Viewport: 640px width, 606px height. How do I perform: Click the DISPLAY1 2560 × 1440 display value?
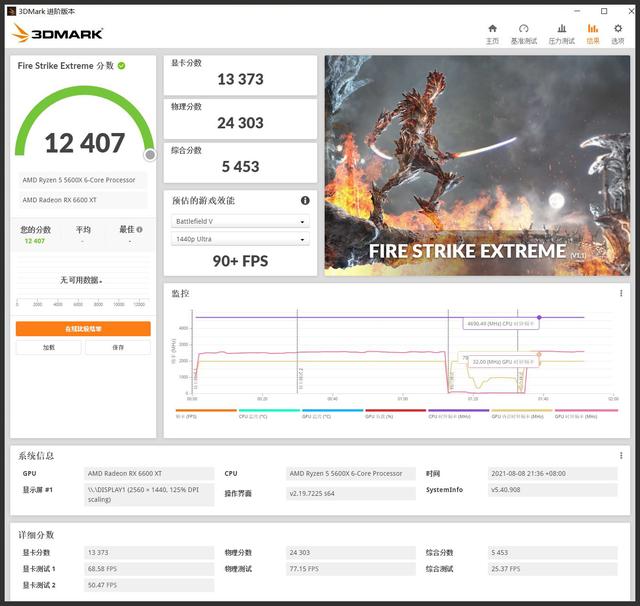tap(149, 495)
